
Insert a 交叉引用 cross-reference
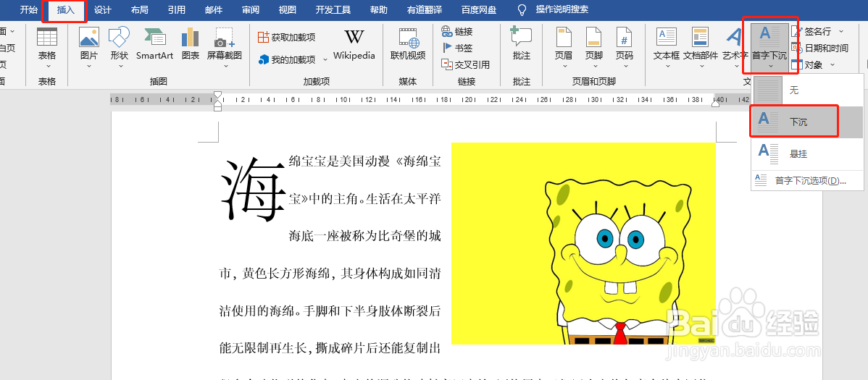click(x=466, y=64)
